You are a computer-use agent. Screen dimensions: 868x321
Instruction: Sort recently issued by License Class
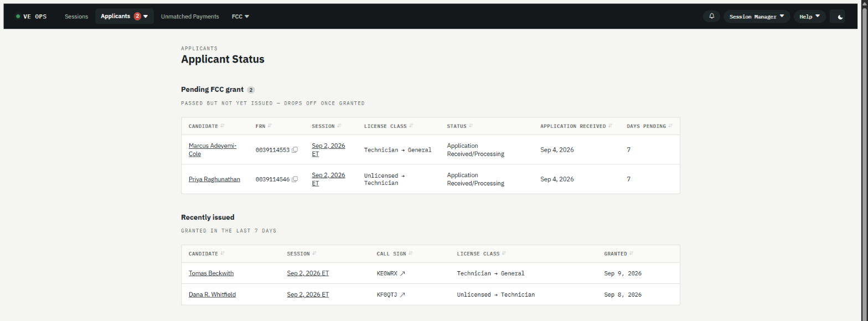pos(482,253)
